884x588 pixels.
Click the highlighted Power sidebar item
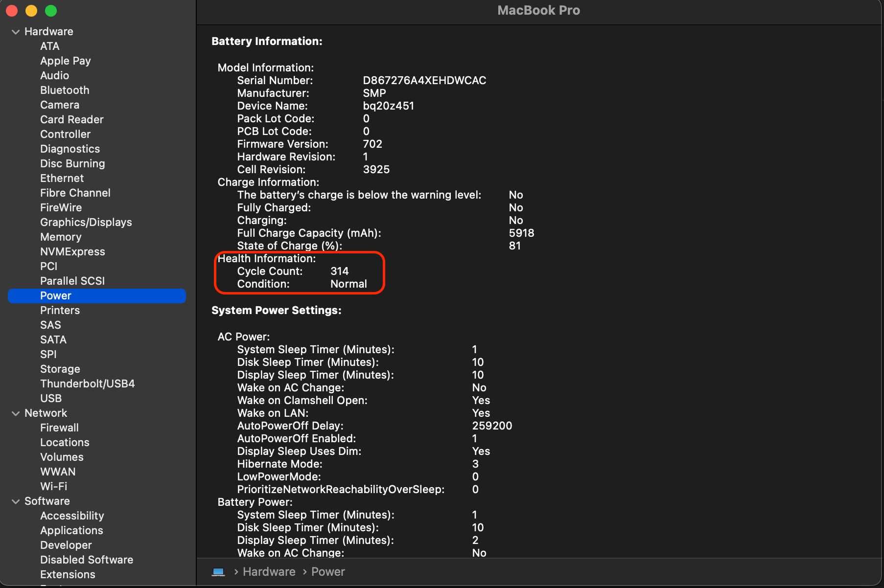[97, 296]
